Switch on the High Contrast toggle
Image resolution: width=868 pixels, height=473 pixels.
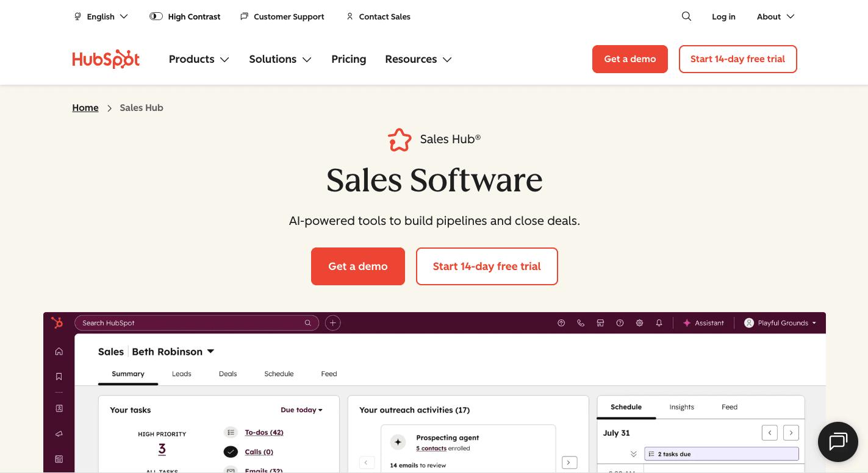click(156, 16)
